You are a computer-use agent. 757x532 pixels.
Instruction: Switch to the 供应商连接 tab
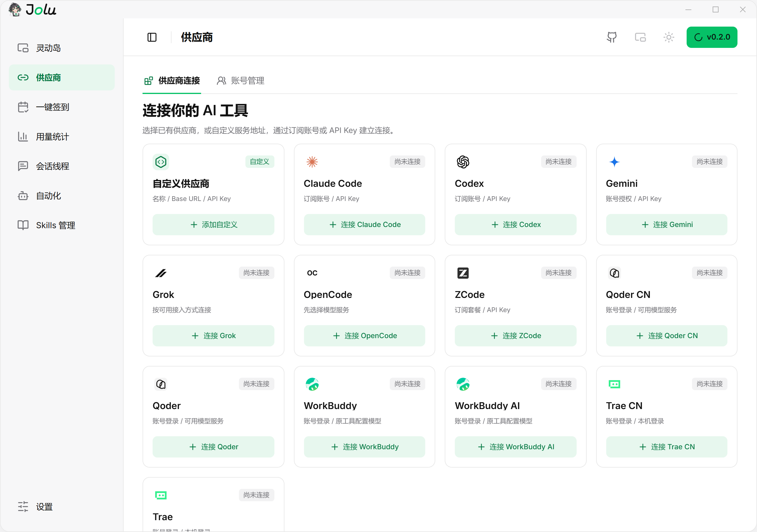click(172, 81)
